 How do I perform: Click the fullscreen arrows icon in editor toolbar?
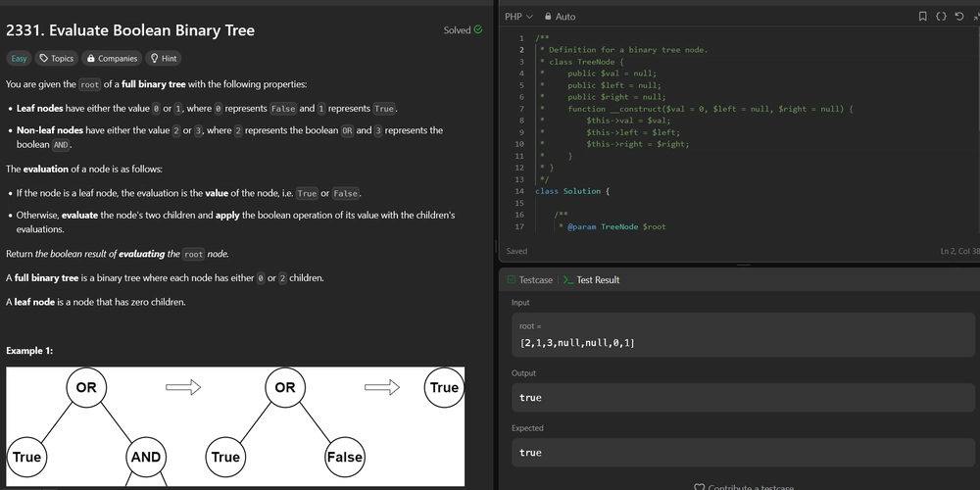(976, 17)
